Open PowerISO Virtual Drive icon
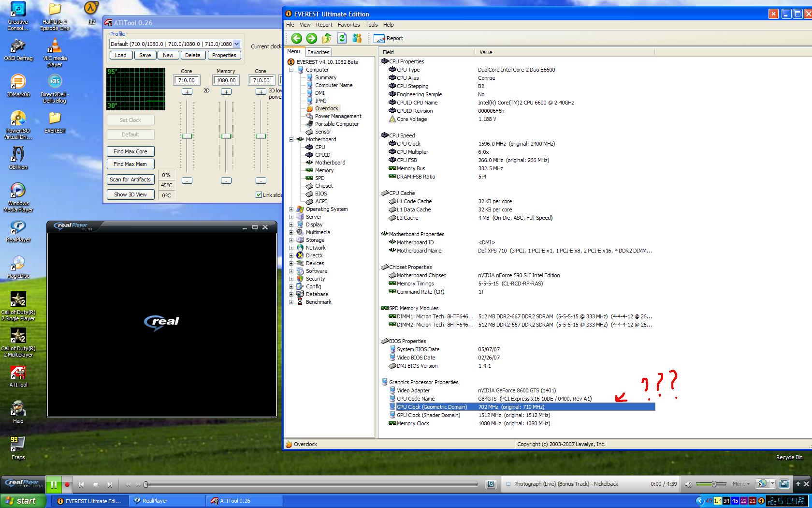The width and height of the screenshot is (812, 508). (18, 126)
